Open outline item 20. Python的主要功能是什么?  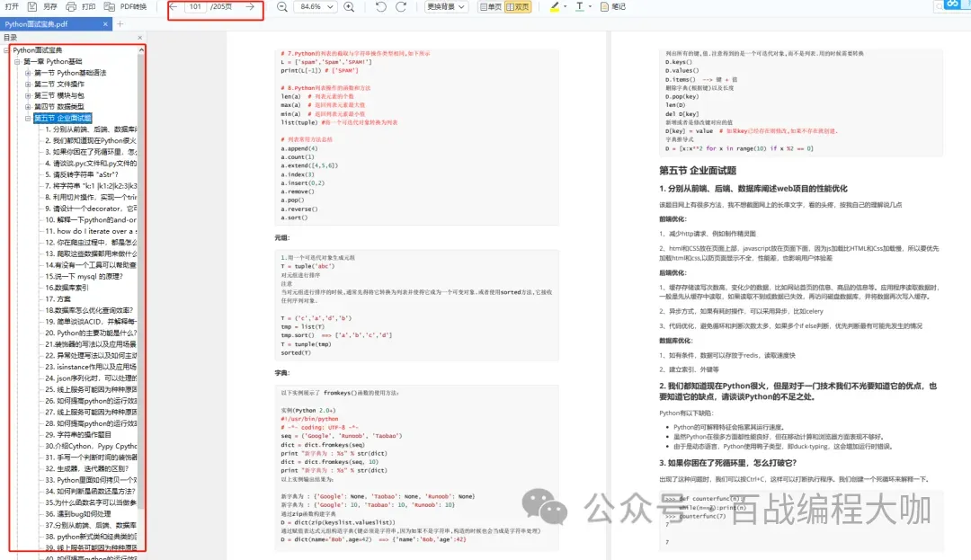point(91,333)
